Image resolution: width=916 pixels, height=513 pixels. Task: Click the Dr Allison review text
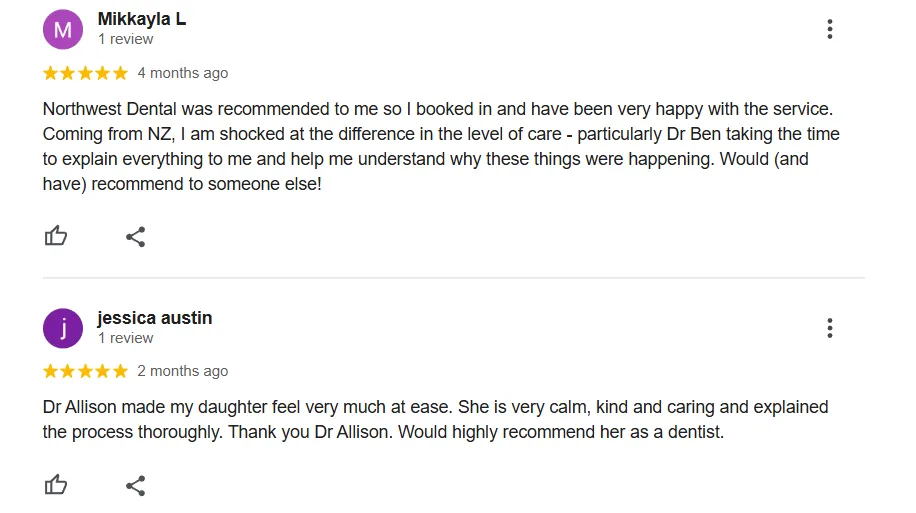pos(435,420)
